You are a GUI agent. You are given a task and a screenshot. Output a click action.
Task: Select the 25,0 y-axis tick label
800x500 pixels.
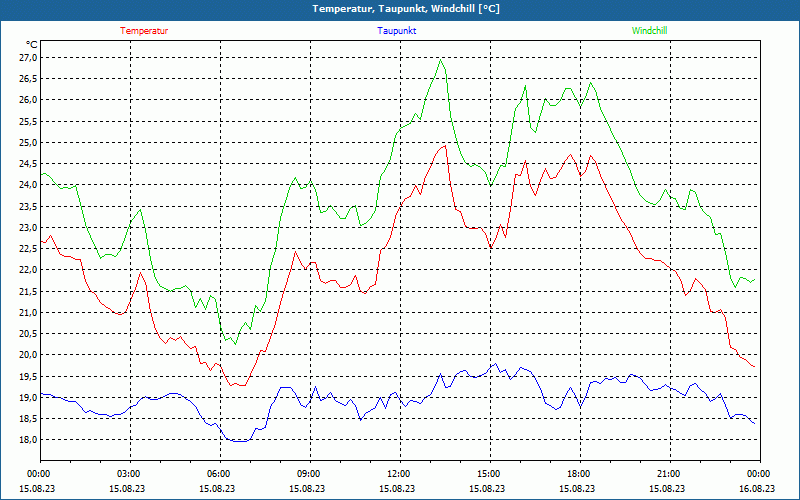27,143
